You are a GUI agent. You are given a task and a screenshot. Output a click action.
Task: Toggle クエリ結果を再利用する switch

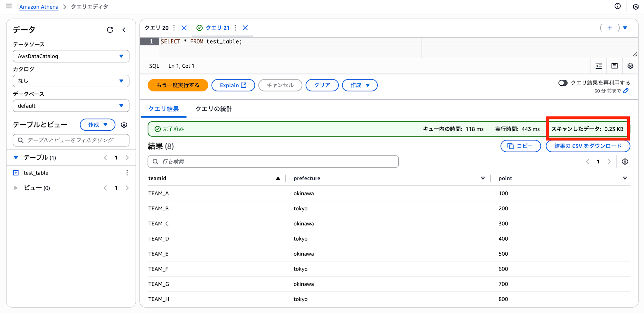(x=563, y=83)
